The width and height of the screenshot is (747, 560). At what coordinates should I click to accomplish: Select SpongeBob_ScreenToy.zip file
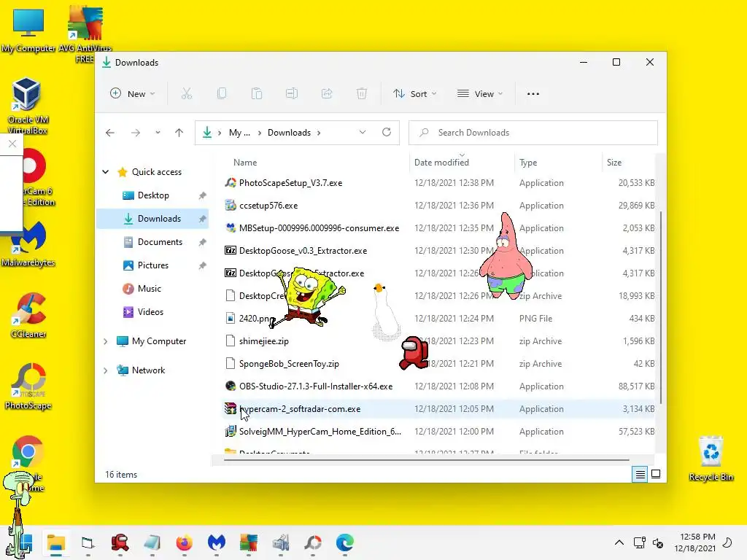(438, 364)
